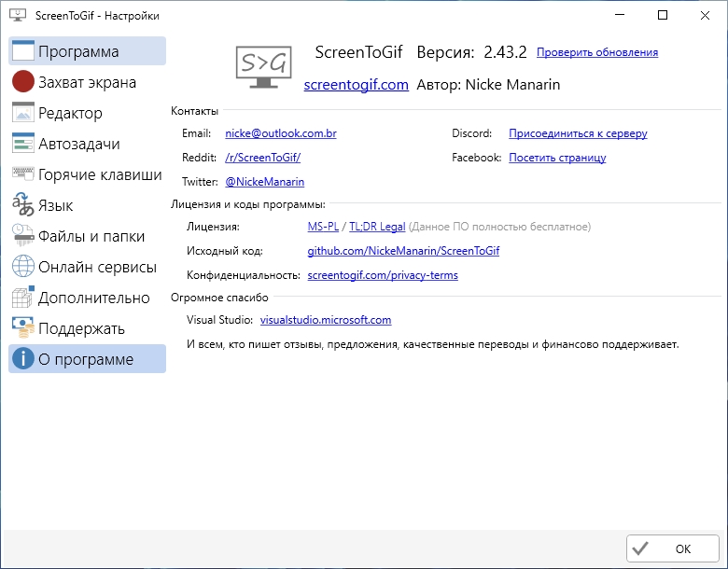Click the version number 2.43.2
The height and width of the screenshot is (569, 728).
tap(505, 52)
